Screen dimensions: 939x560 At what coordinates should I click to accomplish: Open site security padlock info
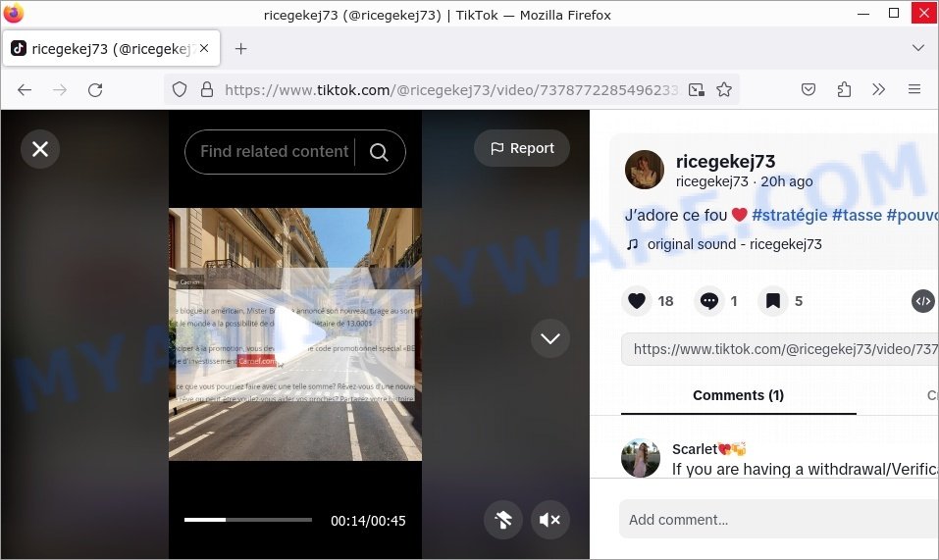tap(207, 90)
